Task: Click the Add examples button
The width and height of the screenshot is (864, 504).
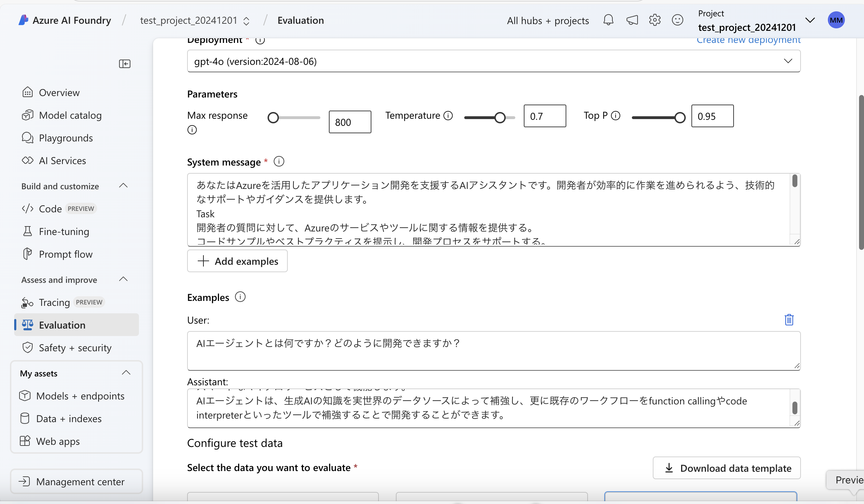Action: (x=237, y=261)
